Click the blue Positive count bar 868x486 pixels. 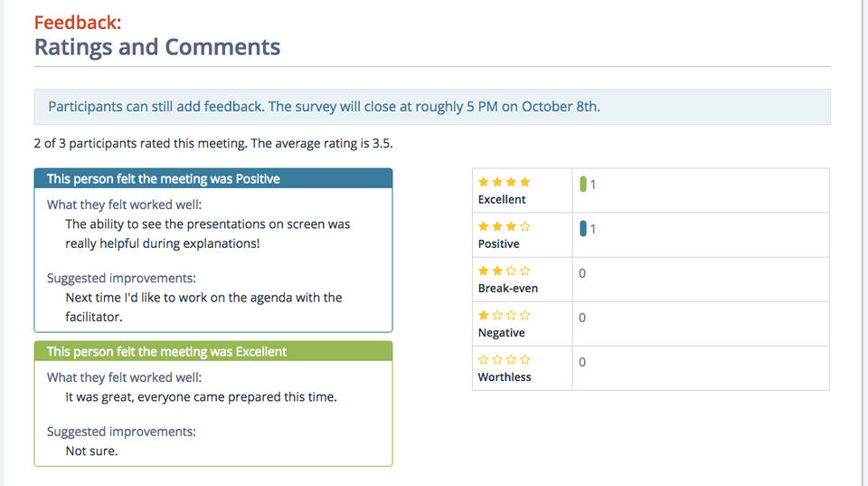[583, 229]
